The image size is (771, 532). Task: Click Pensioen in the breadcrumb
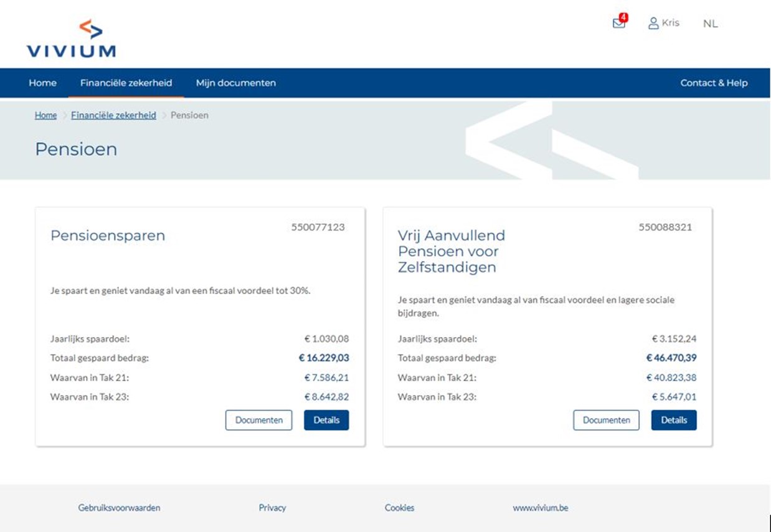click(189, 115)
